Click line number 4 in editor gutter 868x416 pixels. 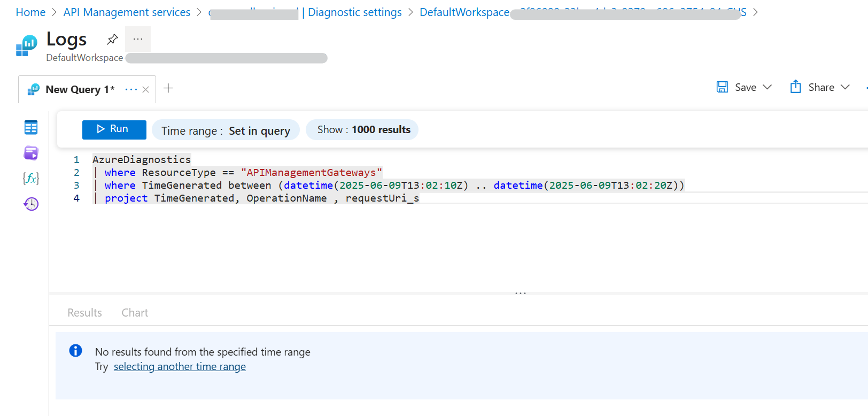pyautogui.click(x=76, y=198)
